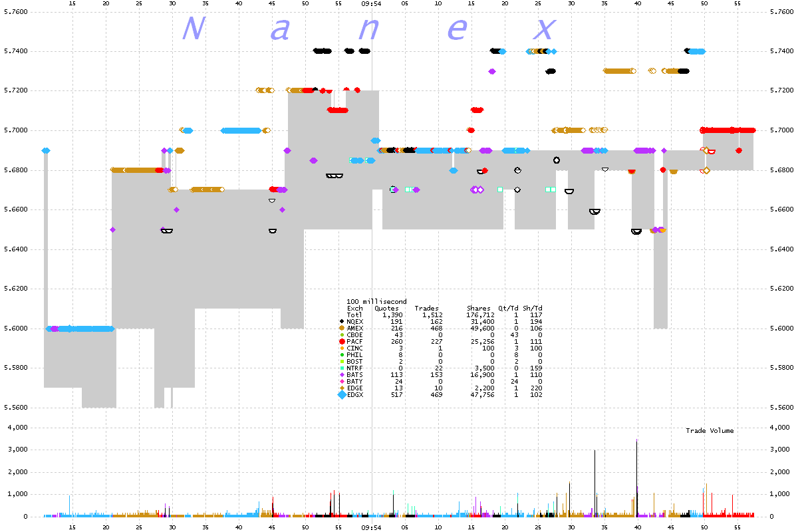Select the NQEX exchange label
The width and height of the screenshot is (798, 532).
pyautogui.click(x=355, y=321)
